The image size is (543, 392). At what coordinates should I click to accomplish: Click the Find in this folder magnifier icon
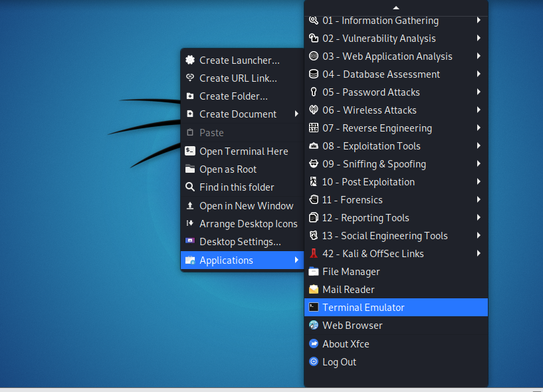click(x=190, y=187)
